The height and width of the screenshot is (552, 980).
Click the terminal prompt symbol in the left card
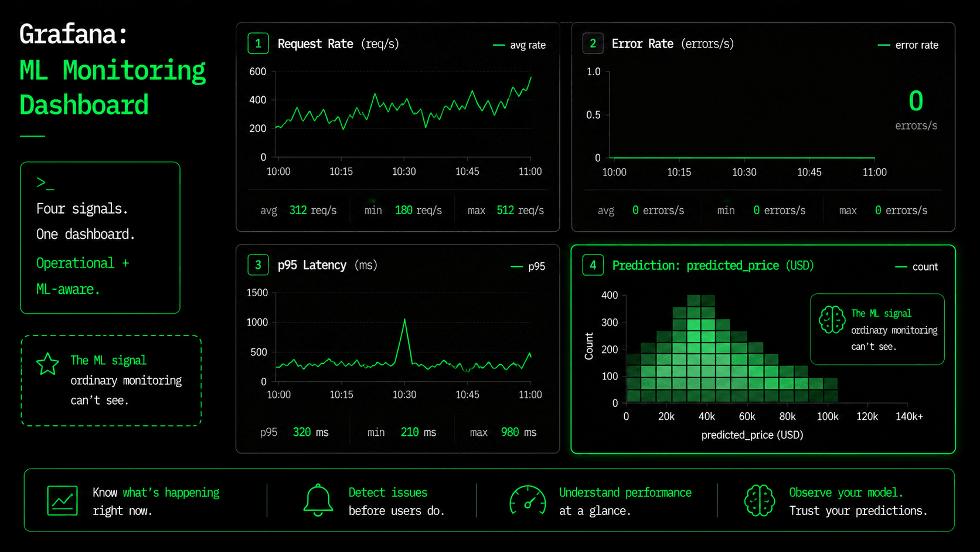[45, 183]
